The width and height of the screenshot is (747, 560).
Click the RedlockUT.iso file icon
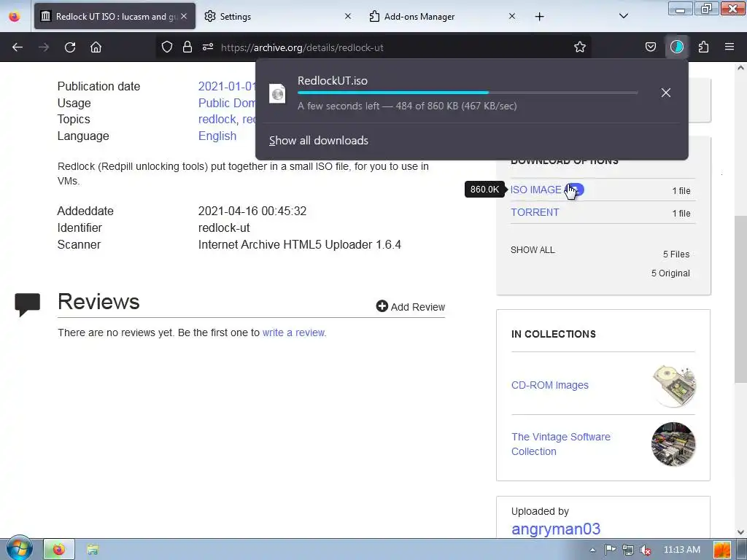[276, 93]
